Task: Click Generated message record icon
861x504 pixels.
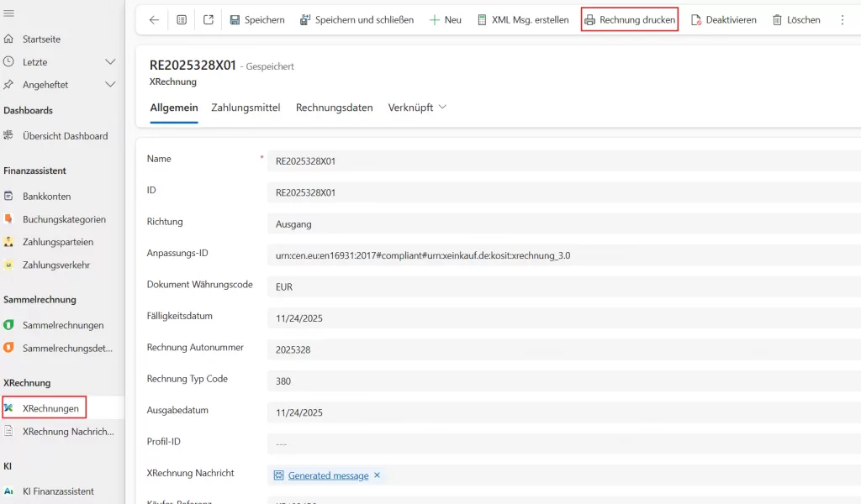Action: coord(279,475)
